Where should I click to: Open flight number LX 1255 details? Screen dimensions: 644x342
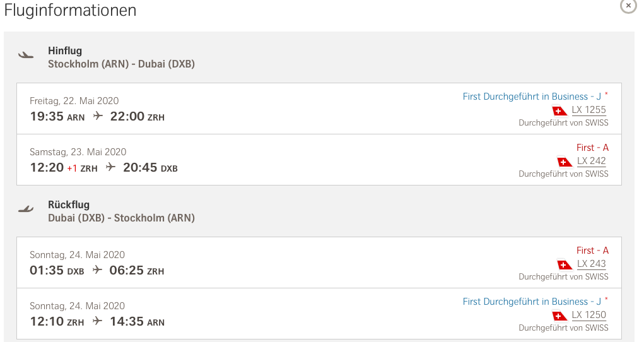(588, 110)
